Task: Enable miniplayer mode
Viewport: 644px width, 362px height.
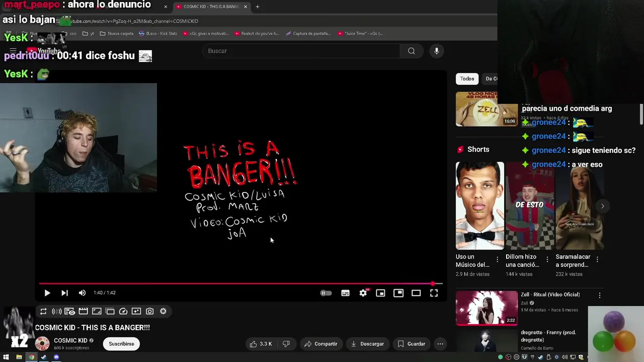Action: (380, 293)
